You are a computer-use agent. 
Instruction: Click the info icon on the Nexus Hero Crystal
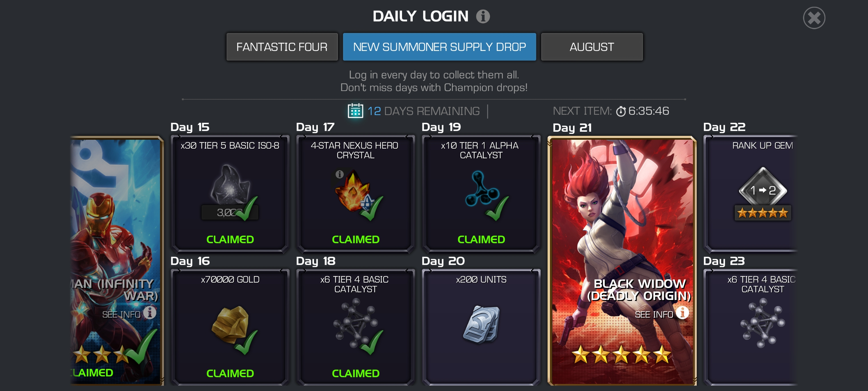(339, 174)
